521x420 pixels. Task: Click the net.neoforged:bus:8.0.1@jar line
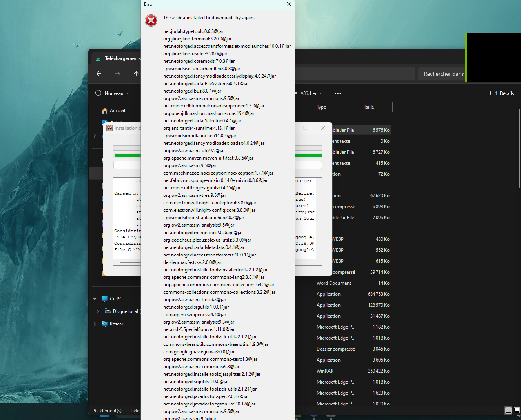[192, 91]
